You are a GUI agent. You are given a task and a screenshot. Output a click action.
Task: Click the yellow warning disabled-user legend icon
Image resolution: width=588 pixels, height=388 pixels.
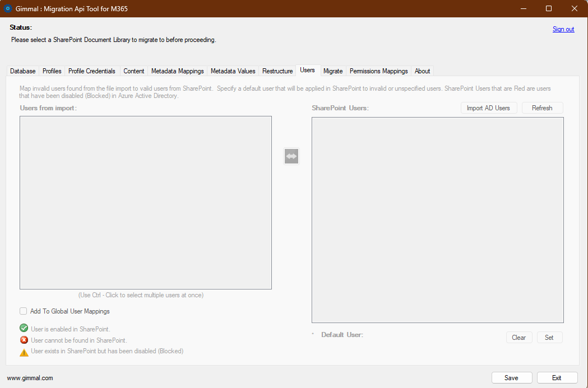click(23, 352)
